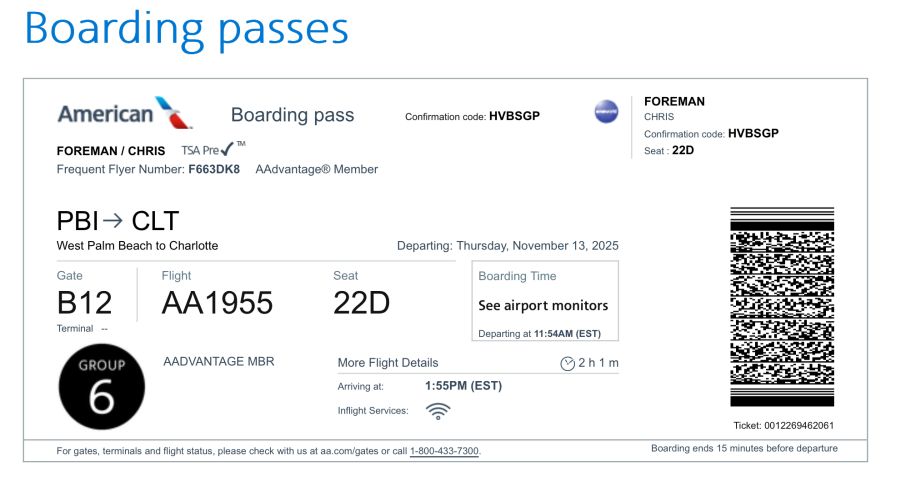Click the frequent flyer number F663DK8
The image size is (900, 481).
point(214,169)
